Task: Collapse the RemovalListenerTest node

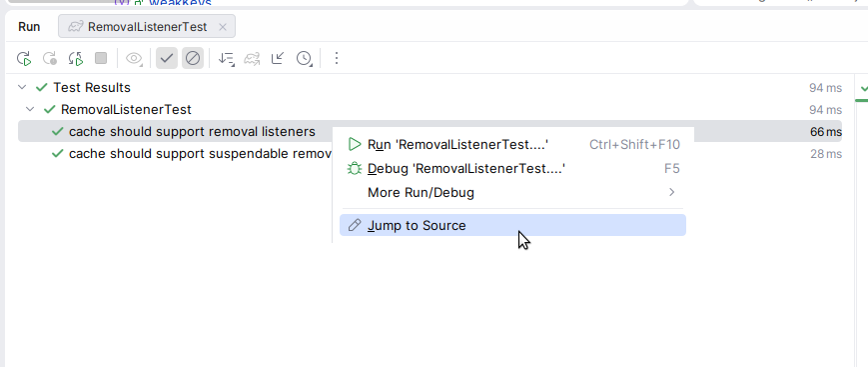Action: (30, 110)
